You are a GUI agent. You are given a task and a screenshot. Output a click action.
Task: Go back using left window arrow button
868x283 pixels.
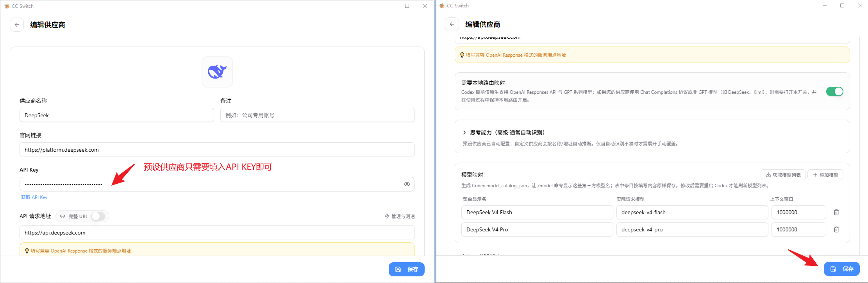click(x=17, y=25)
